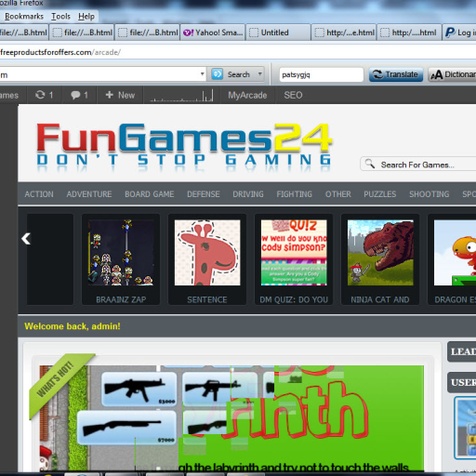Click the carousel previous arrow
Screen dimensions: 476x476
click(x=26, y=239)
